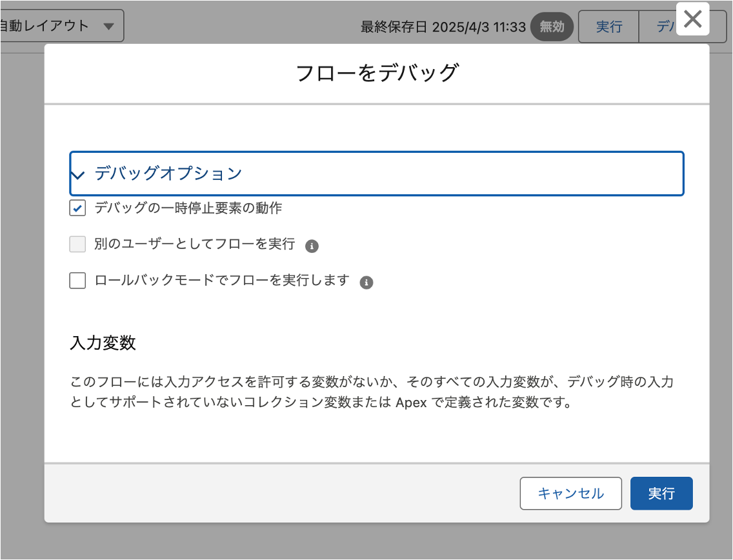This screenshot has height=560, width=733.
Task: Click the デバッグオプション section title text
Action: (168, 173)
